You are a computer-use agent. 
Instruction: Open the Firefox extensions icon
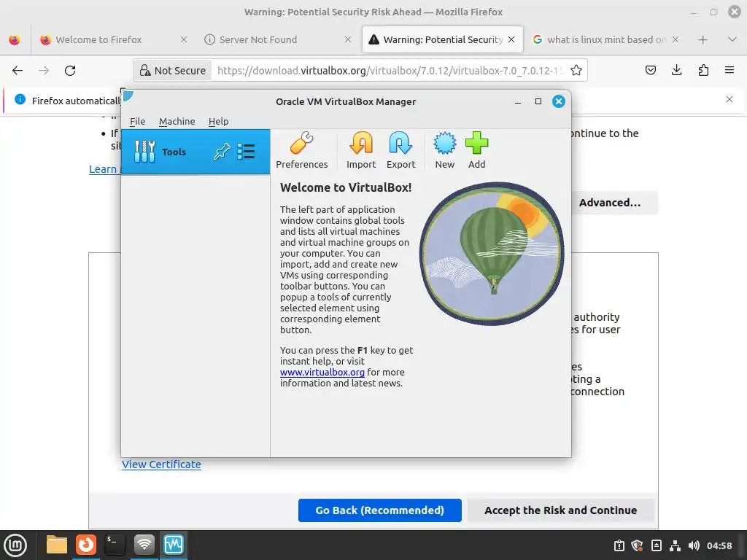click(x=703, y=71)
